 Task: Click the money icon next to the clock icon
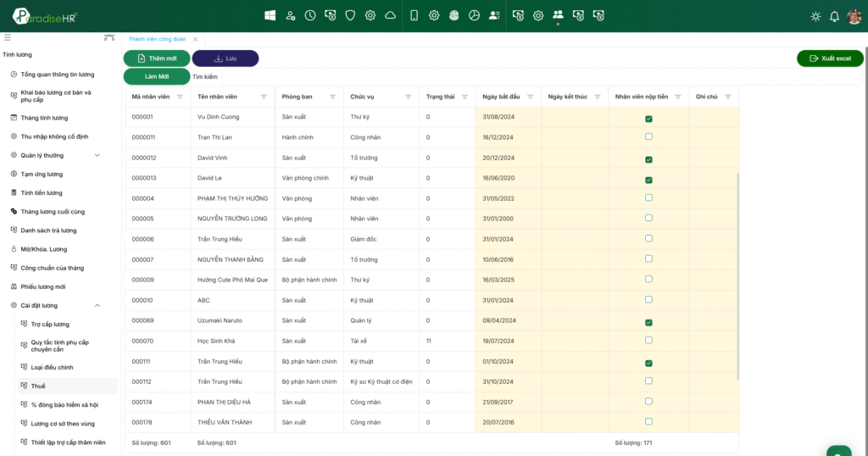click(x=330, y=15)
